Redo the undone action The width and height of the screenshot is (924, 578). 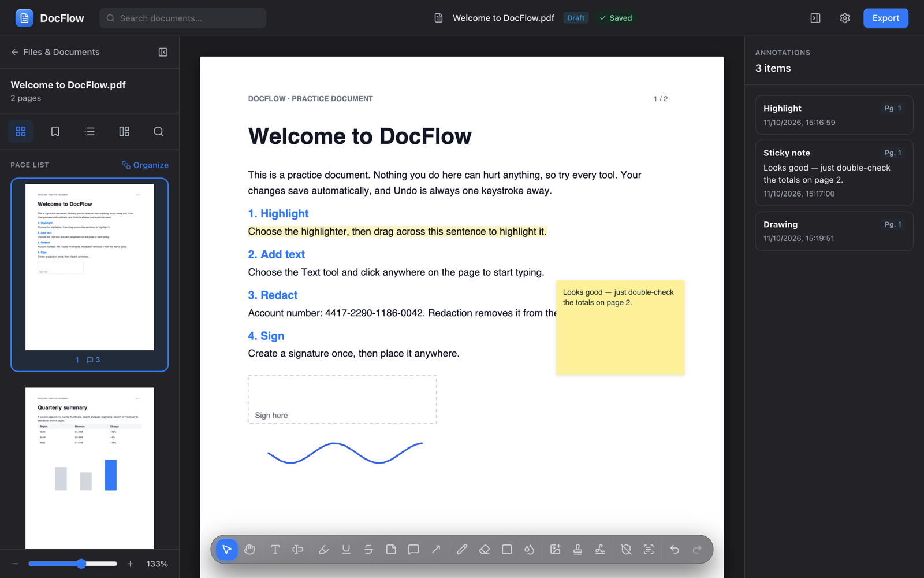tap(697, 549)
